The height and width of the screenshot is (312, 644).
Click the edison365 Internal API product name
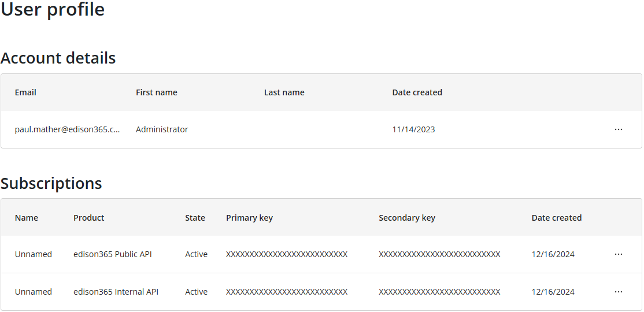click(x=116, y=292)
